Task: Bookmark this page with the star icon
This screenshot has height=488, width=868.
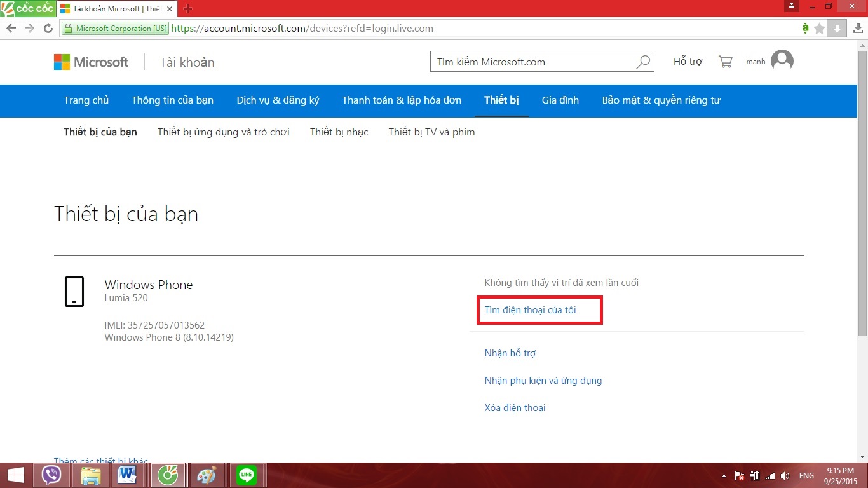Action: tap(820, 28)
